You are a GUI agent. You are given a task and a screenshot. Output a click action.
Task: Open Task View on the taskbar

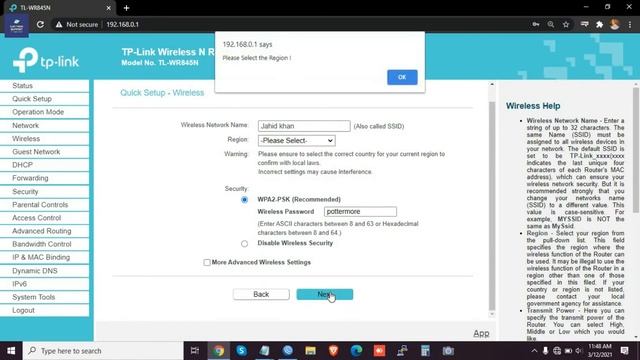click(x=195, y=351)
